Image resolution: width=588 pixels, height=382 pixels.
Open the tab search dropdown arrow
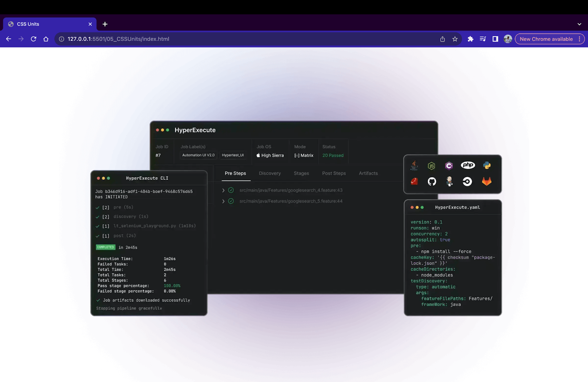click(x=580, y=24)
